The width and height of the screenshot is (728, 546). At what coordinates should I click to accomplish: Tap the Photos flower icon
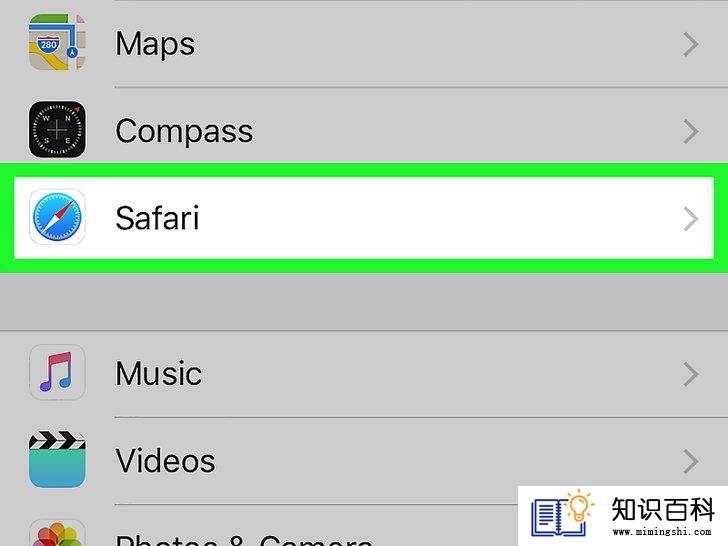point(57,533)
